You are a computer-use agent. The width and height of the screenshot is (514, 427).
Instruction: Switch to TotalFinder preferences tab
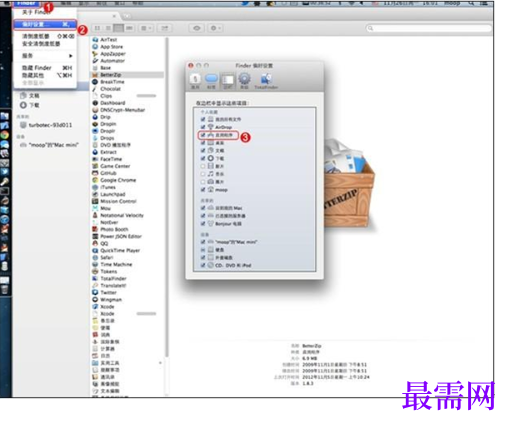pos(266,81)
